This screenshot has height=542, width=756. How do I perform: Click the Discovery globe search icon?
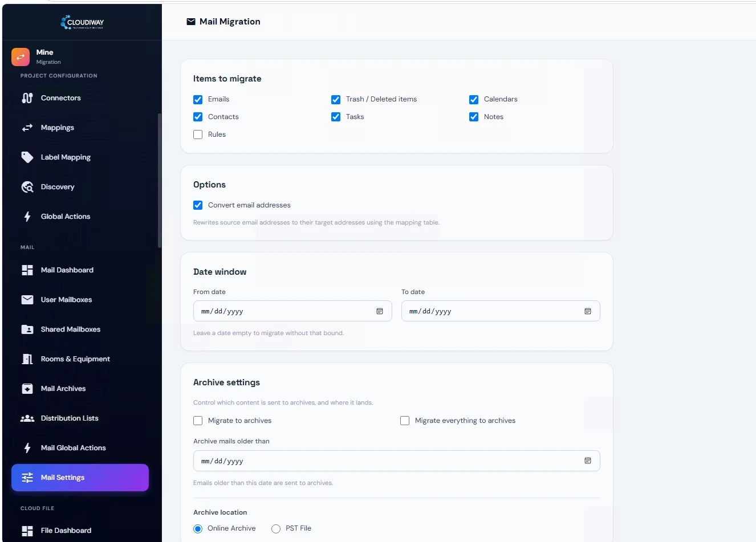(x=27, y=187)
